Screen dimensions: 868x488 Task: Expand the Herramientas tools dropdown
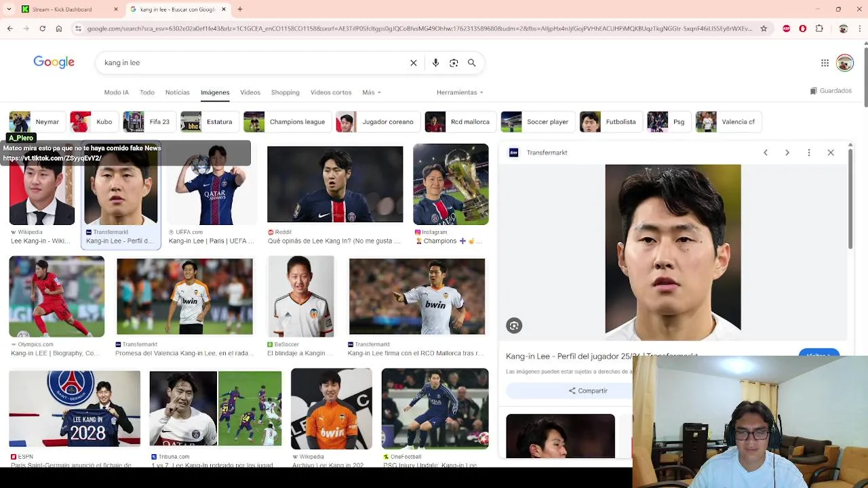[460, 92]
